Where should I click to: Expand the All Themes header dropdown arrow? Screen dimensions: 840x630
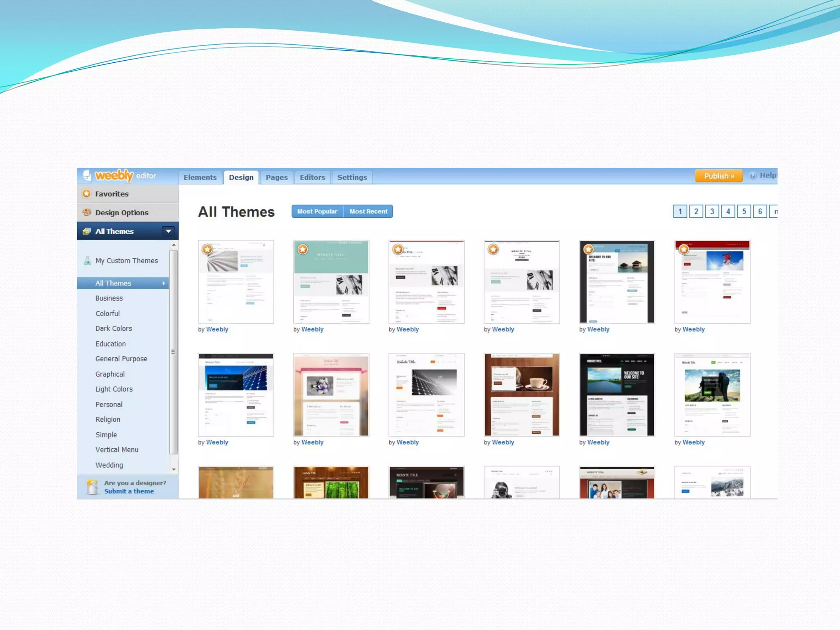pyautogui.click(x=168, y=231)
